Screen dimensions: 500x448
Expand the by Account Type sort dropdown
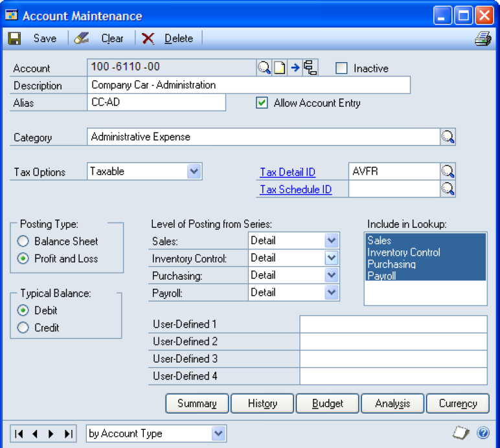click(x=218, y=434)
